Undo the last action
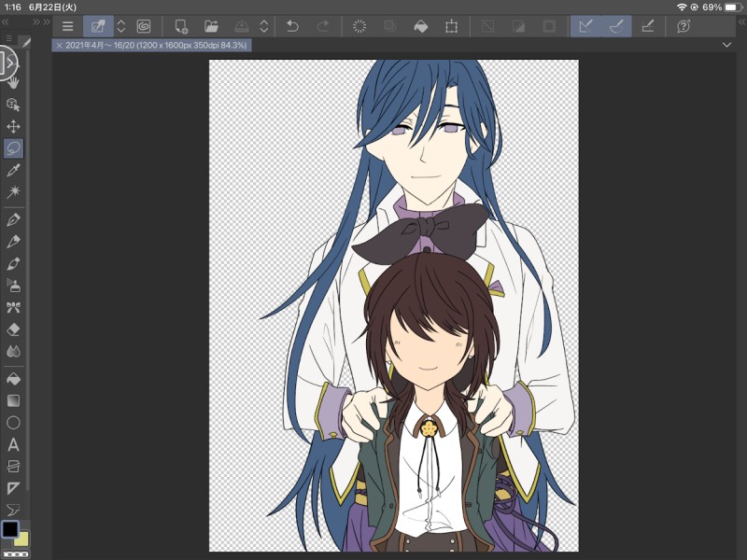The width and height of the screenshot is (747, 560). point(292,26)
